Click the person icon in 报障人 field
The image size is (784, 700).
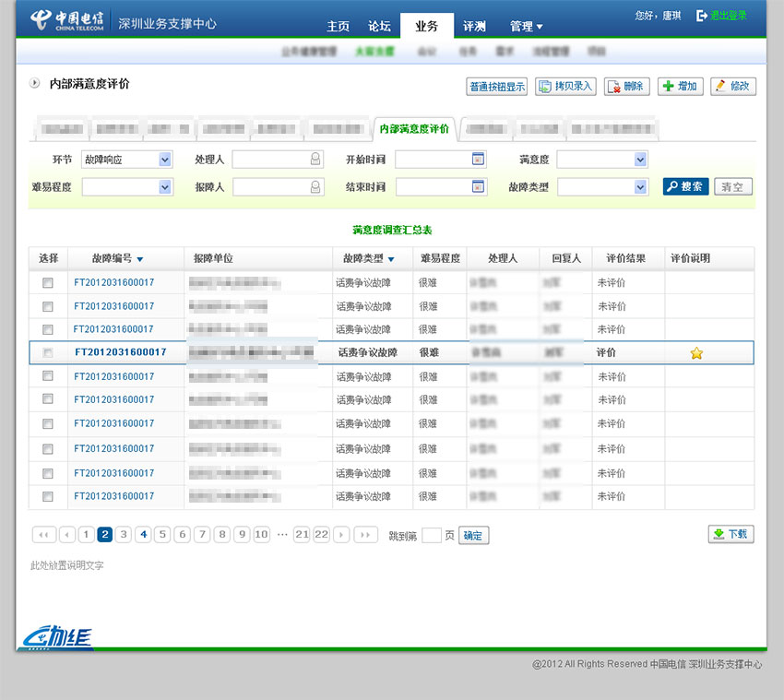(x=316, y=187)
